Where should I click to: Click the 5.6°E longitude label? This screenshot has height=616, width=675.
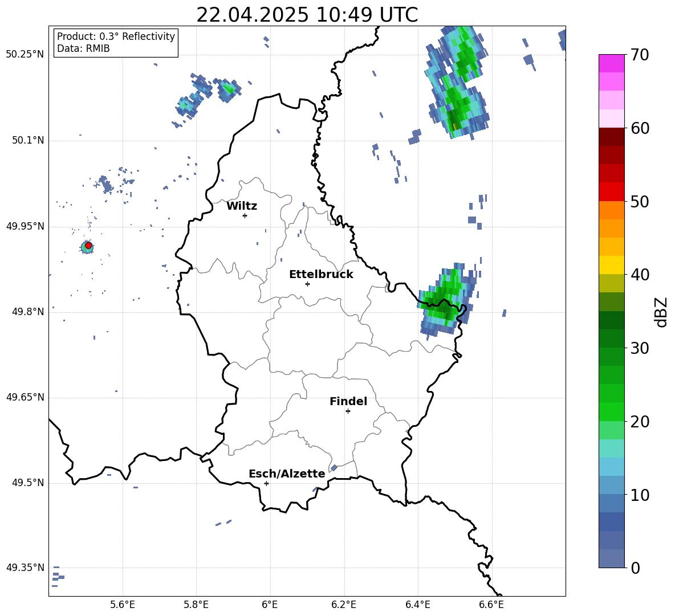[123, 605]
